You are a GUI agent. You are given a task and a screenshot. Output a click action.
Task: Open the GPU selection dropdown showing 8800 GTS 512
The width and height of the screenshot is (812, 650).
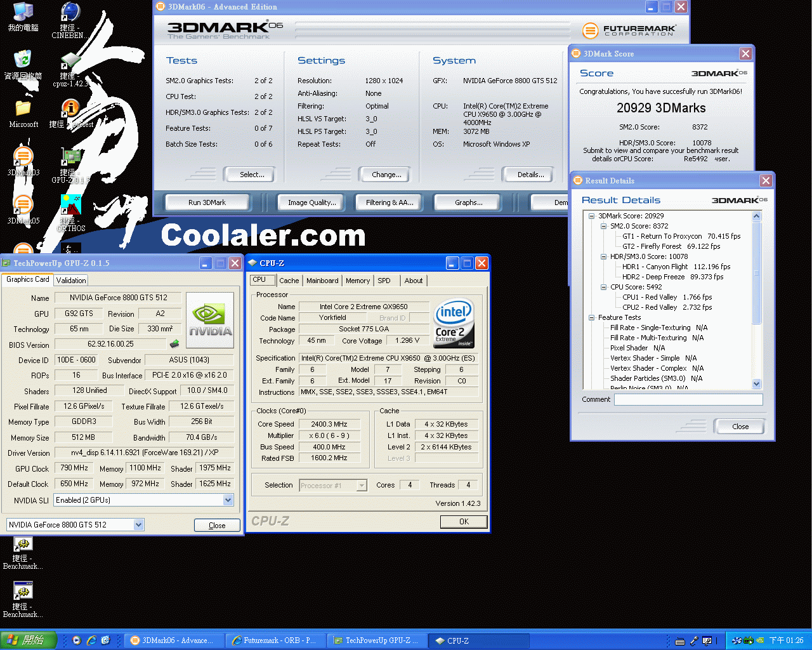138,525
